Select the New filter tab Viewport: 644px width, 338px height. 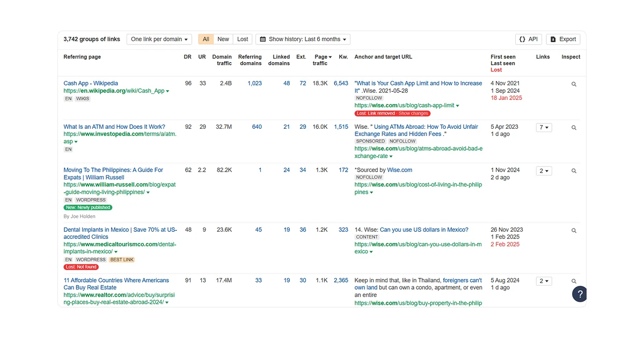[x=223, y=39]
